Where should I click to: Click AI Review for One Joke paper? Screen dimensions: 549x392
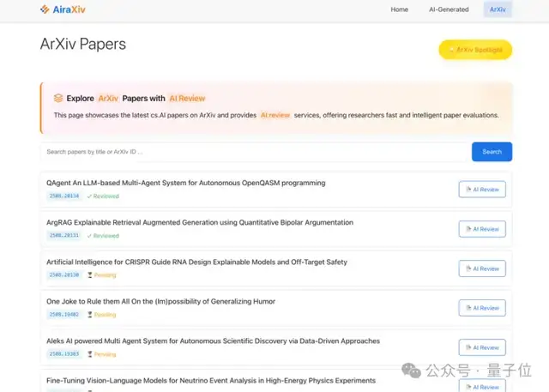[482, 308]
